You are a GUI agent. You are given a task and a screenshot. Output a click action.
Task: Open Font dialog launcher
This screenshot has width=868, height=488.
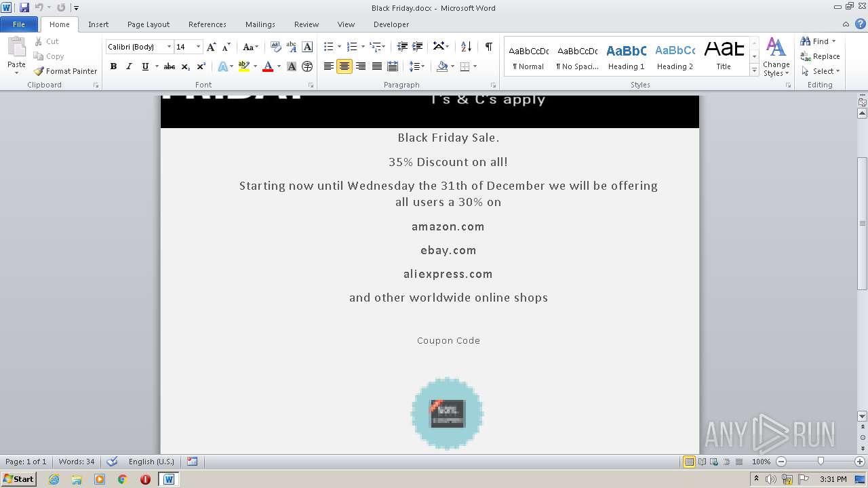(311, 85)
